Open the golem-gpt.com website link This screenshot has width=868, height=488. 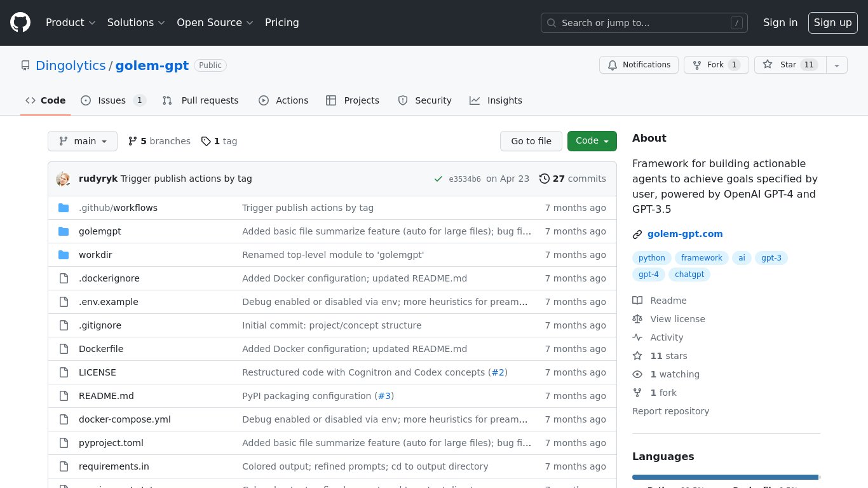(685, 234)
